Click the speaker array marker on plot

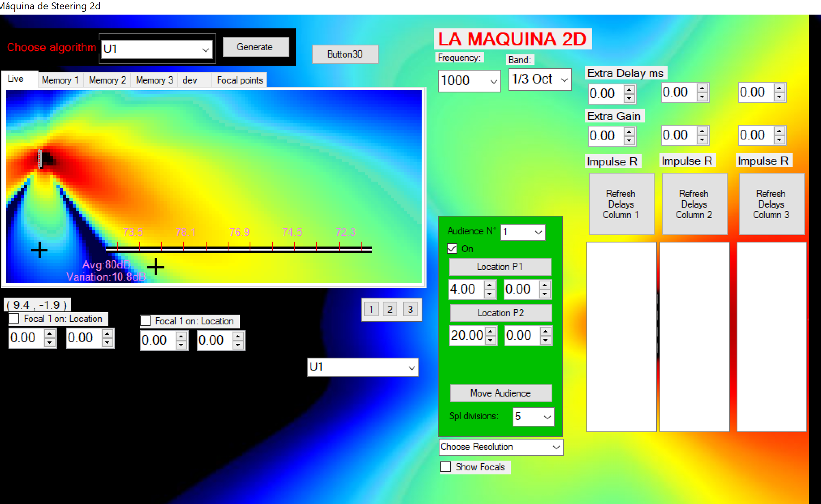[40, 159]
